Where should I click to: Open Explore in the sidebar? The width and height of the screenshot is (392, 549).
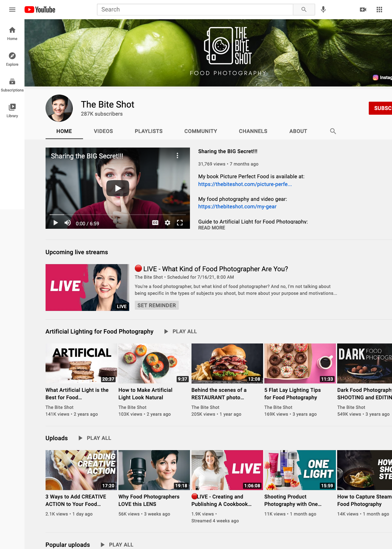[x=12, y=59]
